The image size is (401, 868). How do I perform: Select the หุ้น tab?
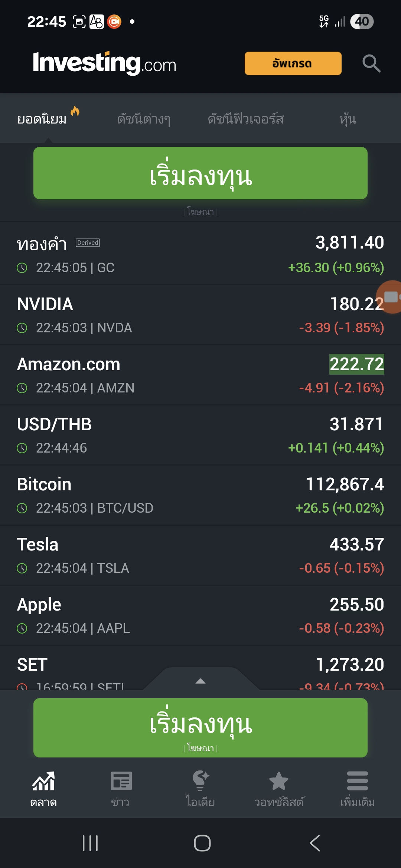coord(348,119)
